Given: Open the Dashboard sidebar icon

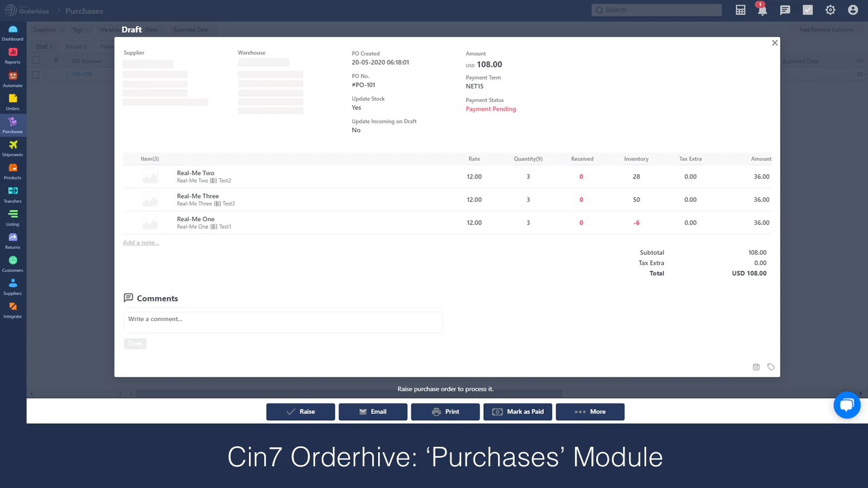Looking at the screenshot, I should click(12, 33).
